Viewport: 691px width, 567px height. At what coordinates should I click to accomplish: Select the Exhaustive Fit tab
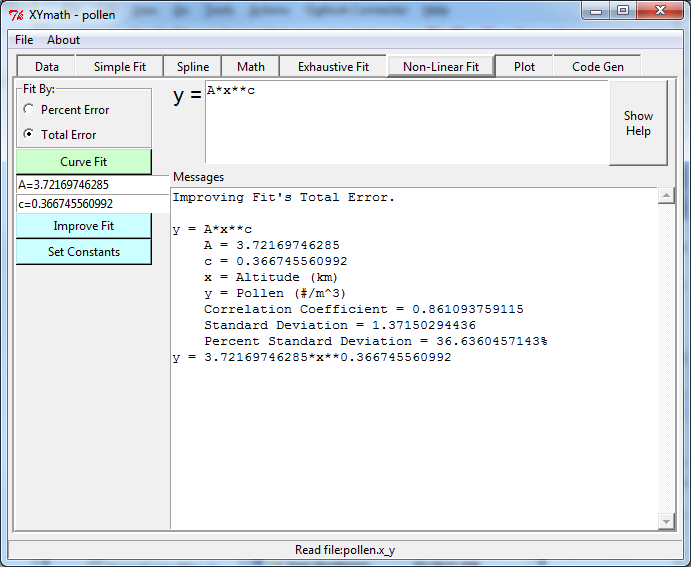(x=333, y=67)
